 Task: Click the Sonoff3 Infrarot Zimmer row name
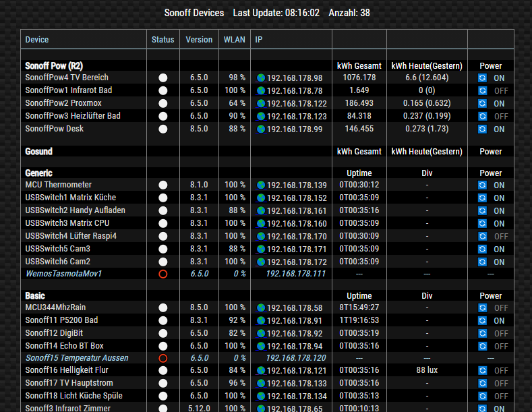[x=68, y=408]
